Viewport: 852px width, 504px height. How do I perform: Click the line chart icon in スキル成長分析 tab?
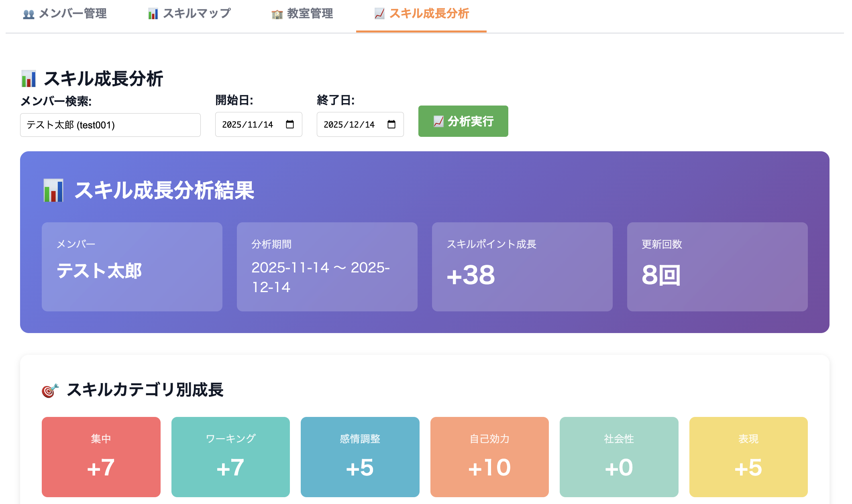[x=379, y=14]
